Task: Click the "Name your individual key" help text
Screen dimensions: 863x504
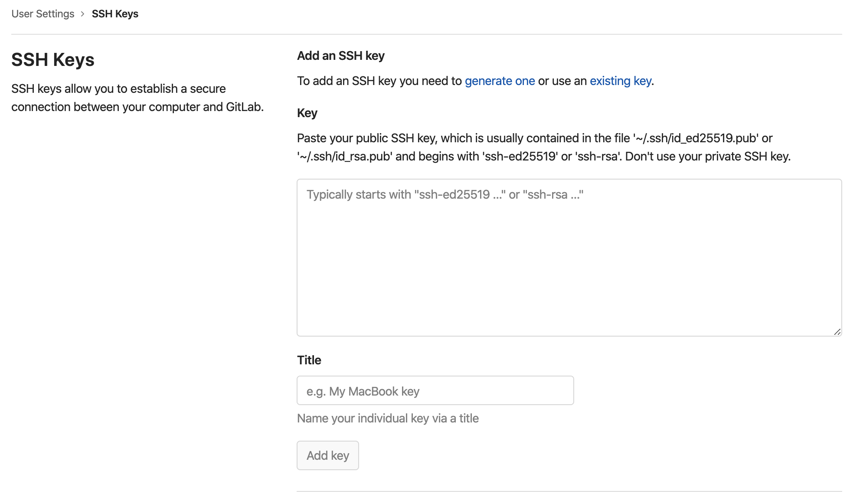Action: click(388, 418)
